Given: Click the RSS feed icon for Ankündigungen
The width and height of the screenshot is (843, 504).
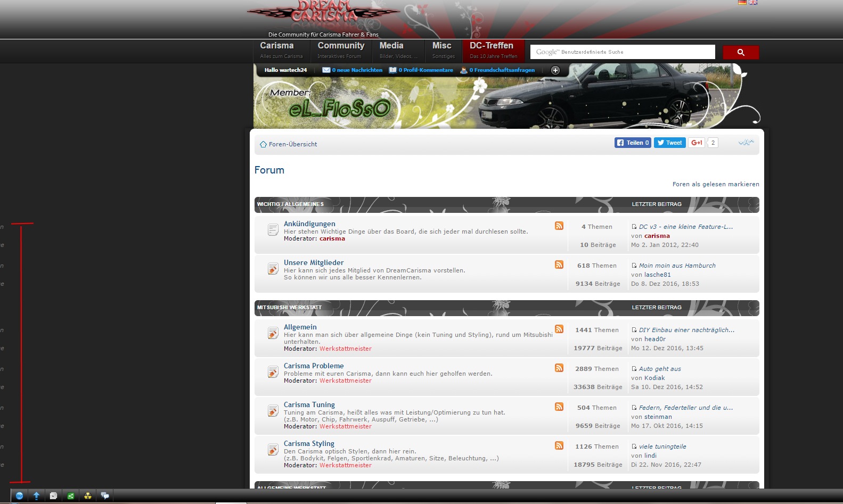Looking at the screenshot, I should (x=559, y=226).
